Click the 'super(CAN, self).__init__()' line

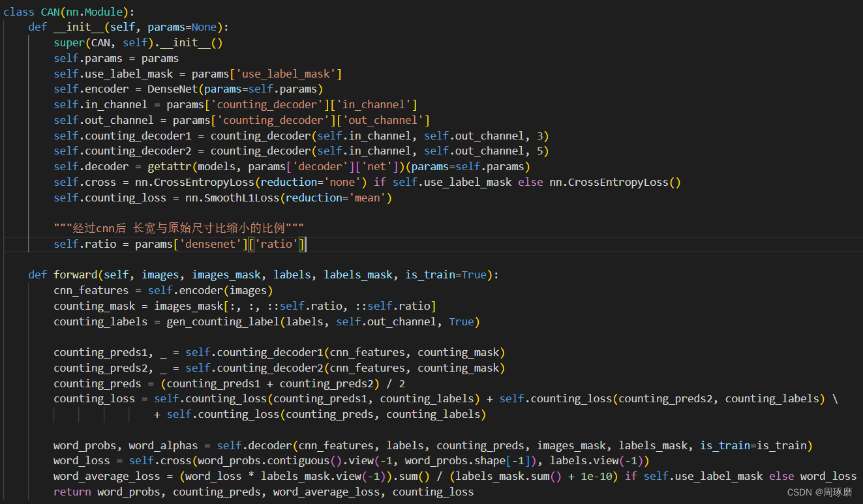(x=138, y=42)
